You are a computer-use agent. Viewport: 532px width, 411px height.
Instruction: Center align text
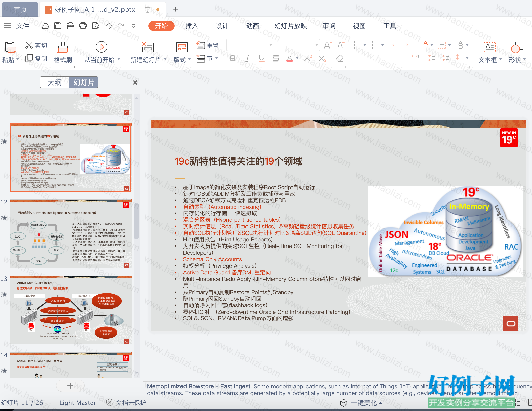click(x=372, y=58)
